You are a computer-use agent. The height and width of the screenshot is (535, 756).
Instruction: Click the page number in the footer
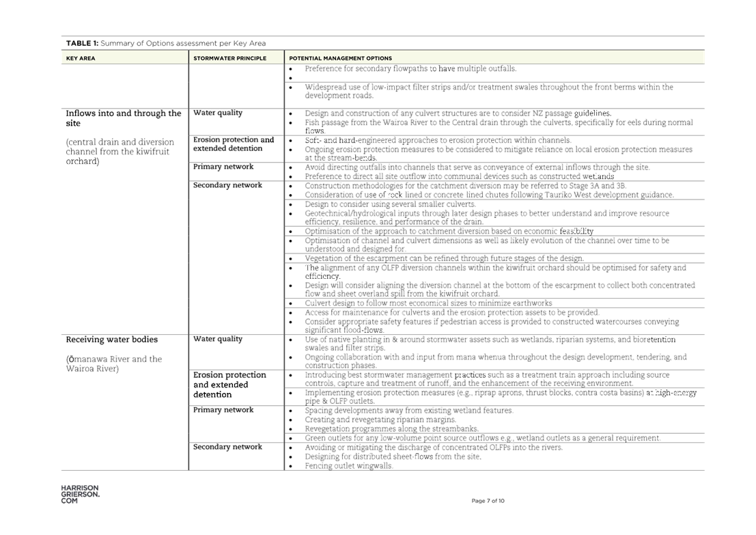488,501
